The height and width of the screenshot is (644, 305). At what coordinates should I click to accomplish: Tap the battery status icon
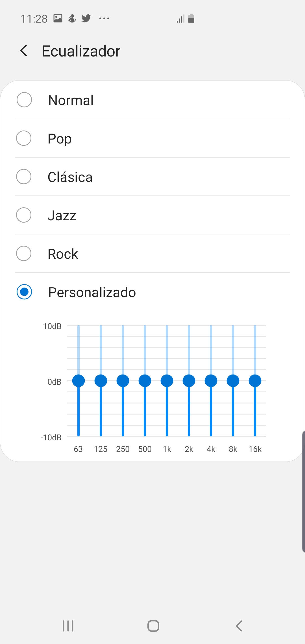(x=191, y=18)
